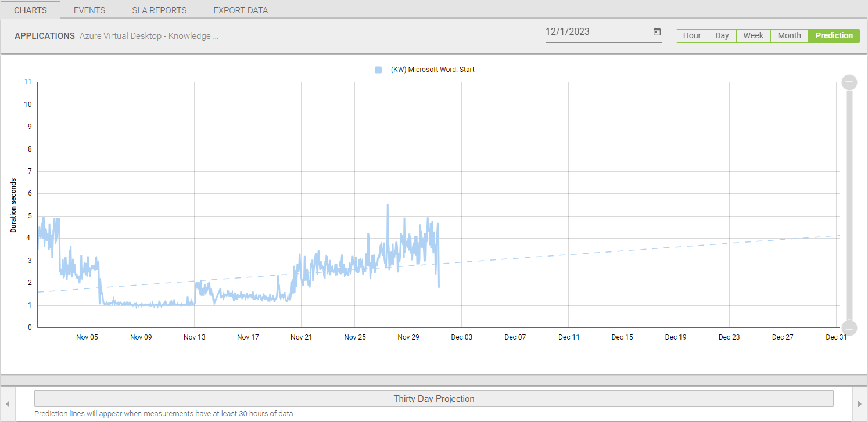Screen dimensions: 868x422
Task: Select the Week time range
Action: (753, 35)
